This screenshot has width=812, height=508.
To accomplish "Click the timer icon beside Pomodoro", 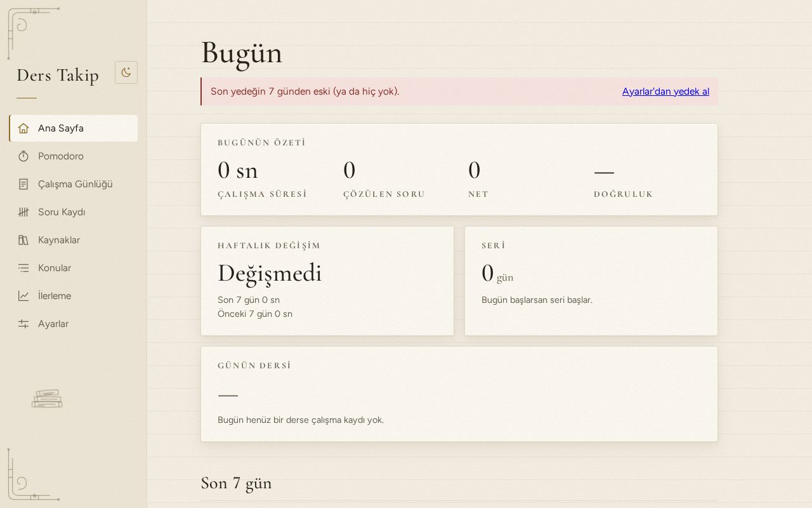I will [x=23, y=156].
